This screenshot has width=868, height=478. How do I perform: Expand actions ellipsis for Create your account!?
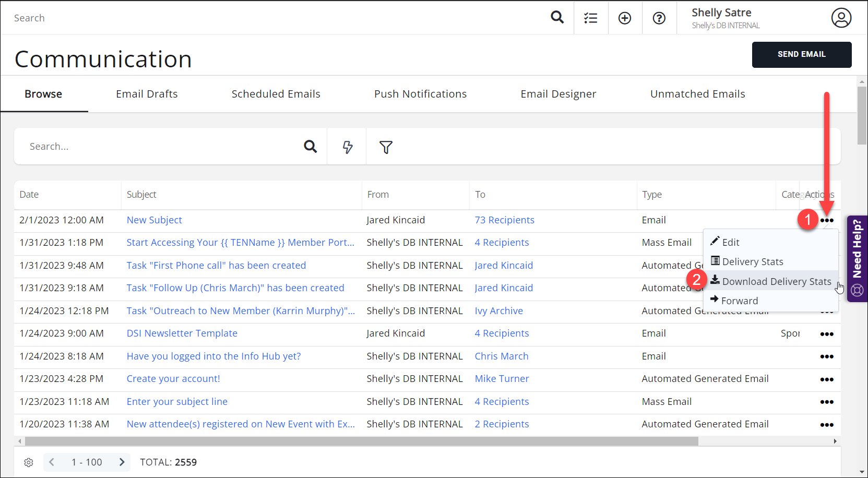point(826,379)
